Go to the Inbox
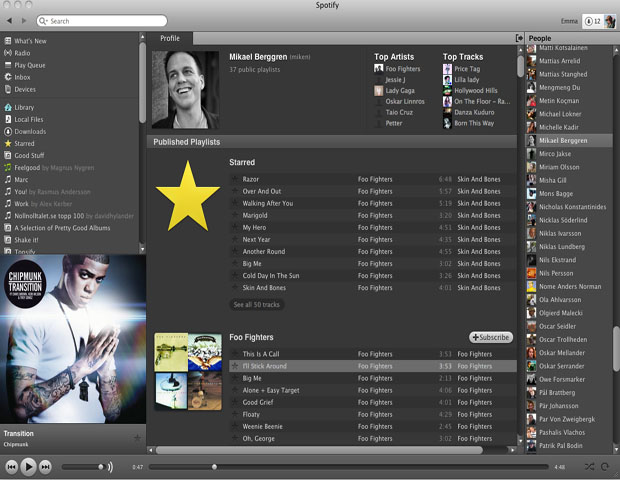This screenshot has width=620, height=480. (22, 77)
